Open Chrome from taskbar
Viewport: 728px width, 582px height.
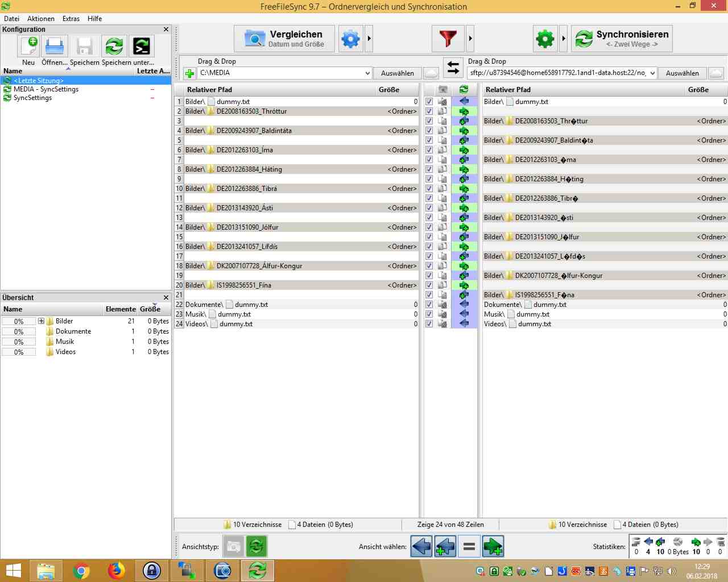pos(81,571)
